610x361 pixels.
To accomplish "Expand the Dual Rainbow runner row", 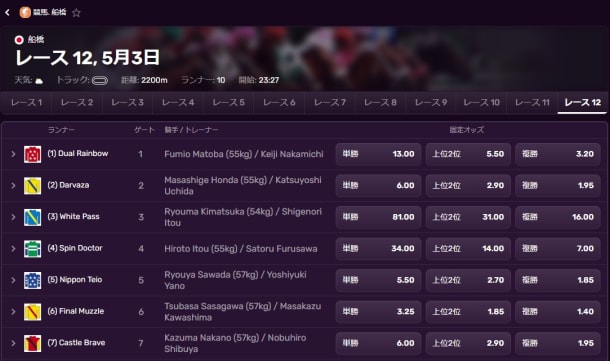I will click(13, 154).
